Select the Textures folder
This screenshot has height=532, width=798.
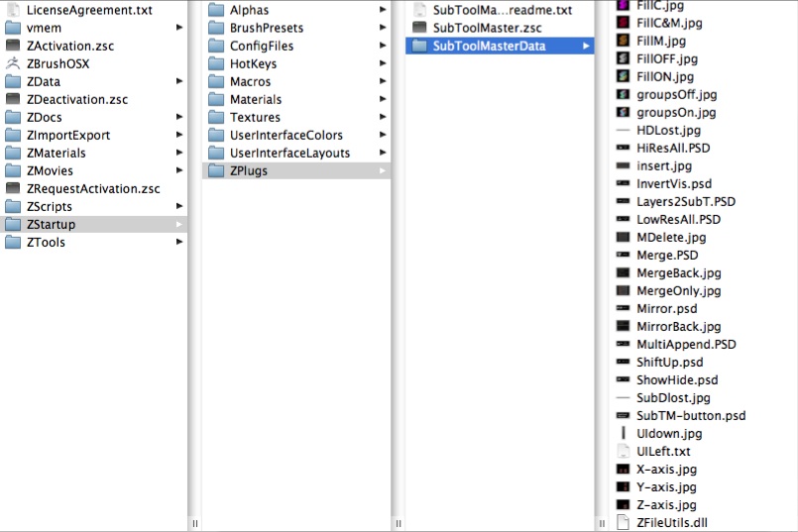pos(296,117)
